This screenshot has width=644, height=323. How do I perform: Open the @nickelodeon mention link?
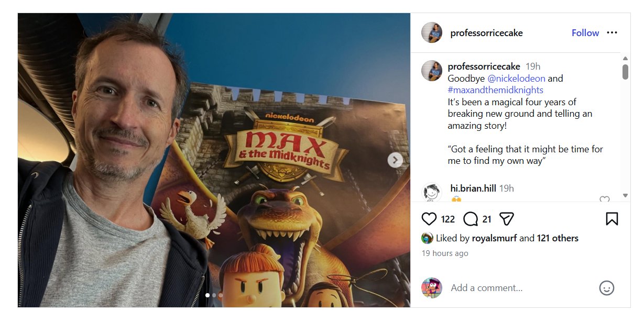516,79
